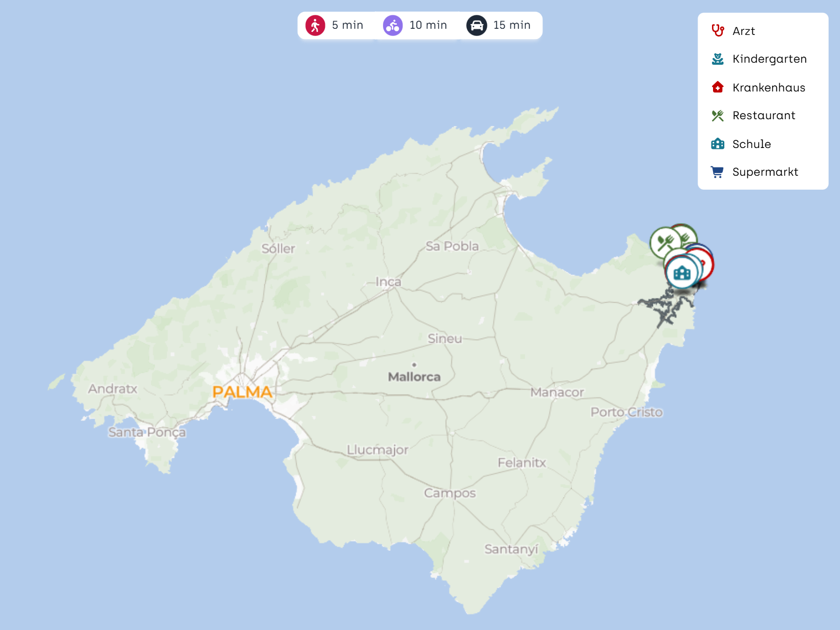Toggle the 10 min cycling range
840x630 pixels.
[x=415, y=25]
